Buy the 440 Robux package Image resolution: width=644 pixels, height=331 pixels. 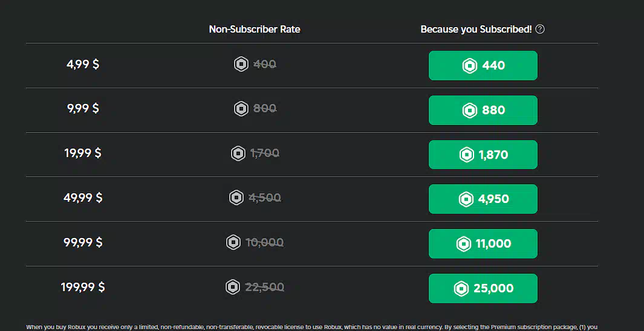coord(483,66)
